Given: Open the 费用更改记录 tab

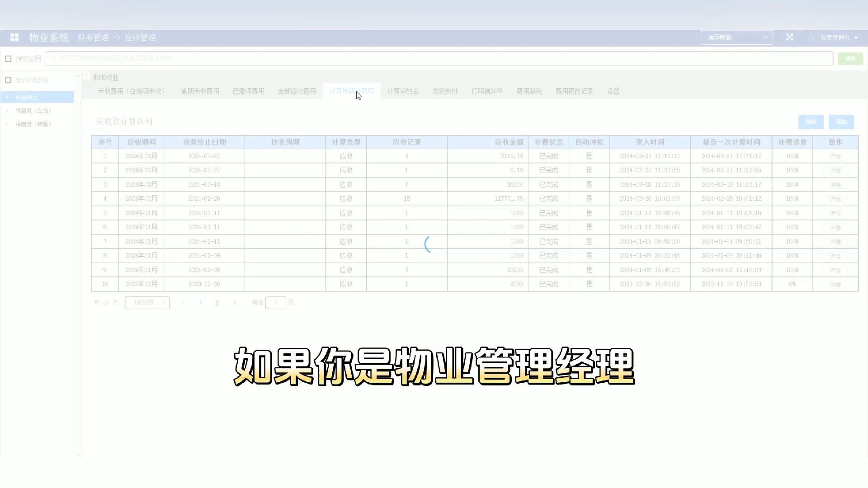Looking at the screenshot, I should click(575, 91).
